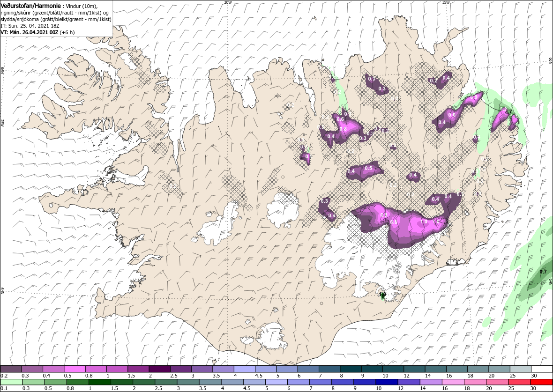Pick deep blue lower swatch starting at 10
The height and width of the screenshot is (392, 553).
click(x=387, y=382)
